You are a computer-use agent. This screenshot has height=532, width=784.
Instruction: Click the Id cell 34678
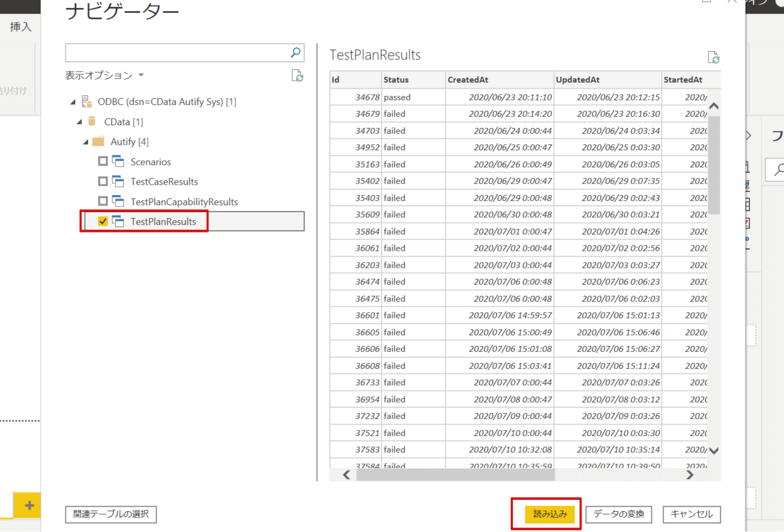pyautogui.click(x=355, y=97)
